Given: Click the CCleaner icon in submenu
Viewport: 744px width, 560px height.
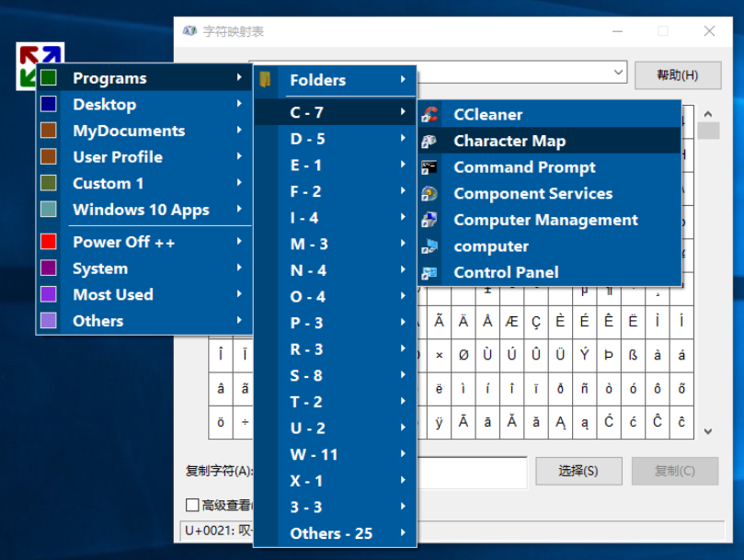Looking at the screenshot, I should click(x=429, y=114).
